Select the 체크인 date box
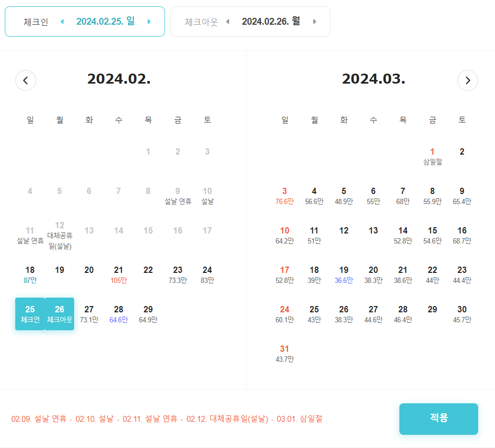The image size is (495, 448). click(85, 22)
